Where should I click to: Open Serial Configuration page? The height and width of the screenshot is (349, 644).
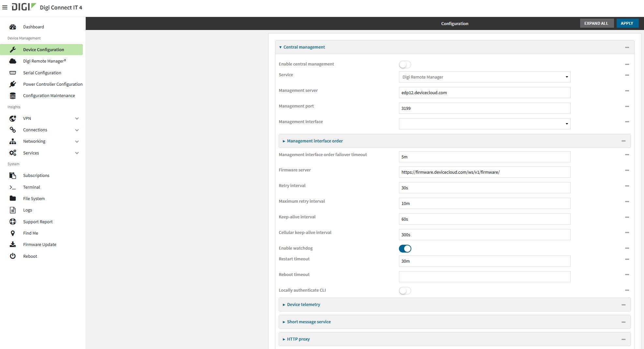pyautogui.click(x=42, y=73)
